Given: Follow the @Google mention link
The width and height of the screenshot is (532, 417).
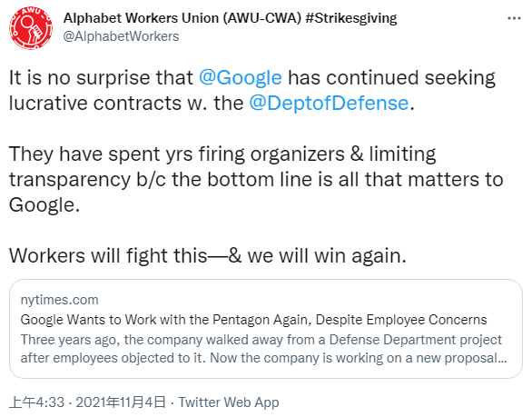Looking at the screenshot, I should tap(241, 77).
